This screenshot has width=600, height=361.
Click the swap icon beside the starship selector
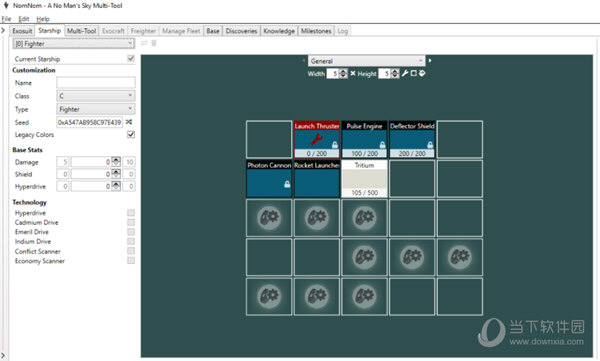tap(144, 43)
